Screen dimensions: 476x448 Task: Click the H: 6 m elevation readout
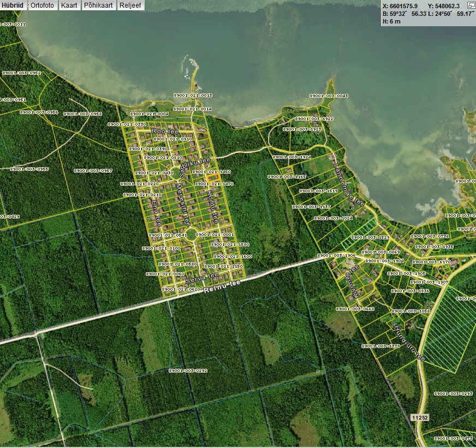[x=392, y=21]
